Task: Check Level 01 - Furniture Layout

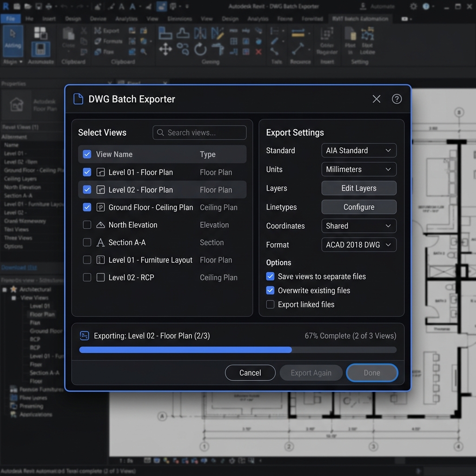Action: click(x=87, y=260)
